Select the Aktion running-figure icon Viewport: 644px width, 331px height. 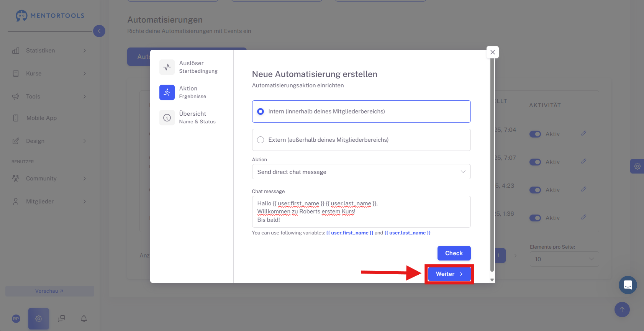[x=167, y=92]
